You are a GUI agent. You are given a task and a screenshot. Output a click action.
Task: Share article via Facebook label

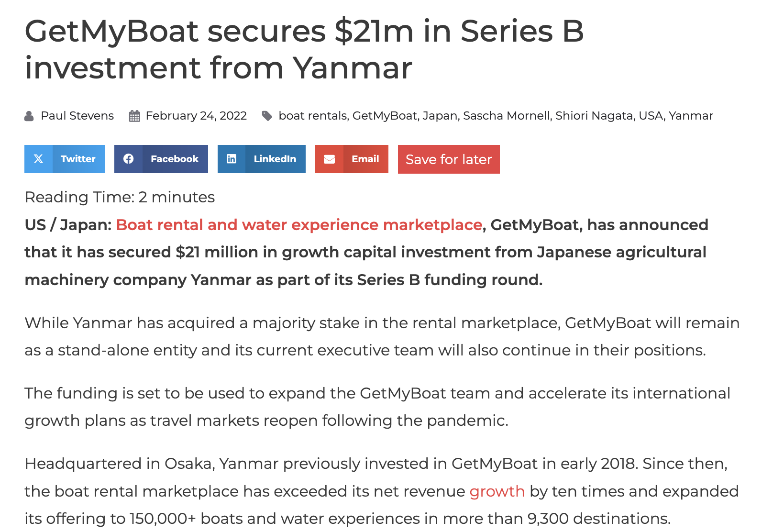click(x=175, y=159)
